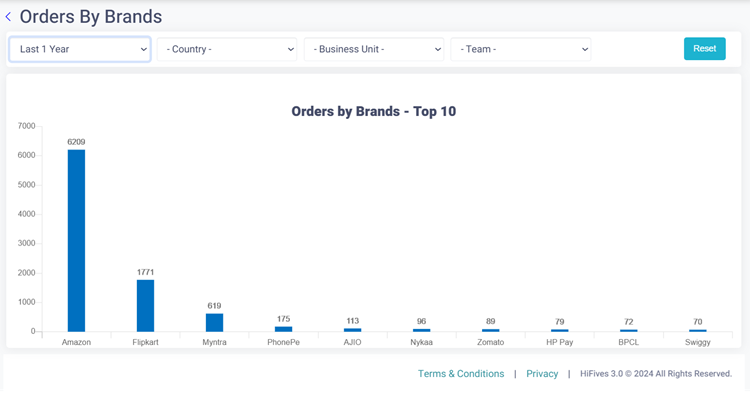
Task: Click the 96 value label above Nykaa
Action: (421, 321)
